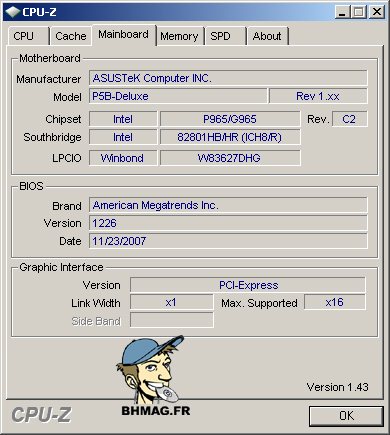Screen dimensions: 390x435
Task: Select the BIOS version 1226 field
Action: coord(228,223)
